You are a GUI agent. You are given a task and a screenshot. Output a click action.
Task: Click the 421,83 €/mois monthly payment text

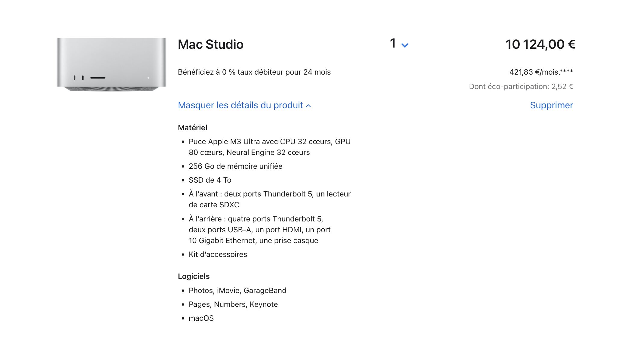(541, 72)
